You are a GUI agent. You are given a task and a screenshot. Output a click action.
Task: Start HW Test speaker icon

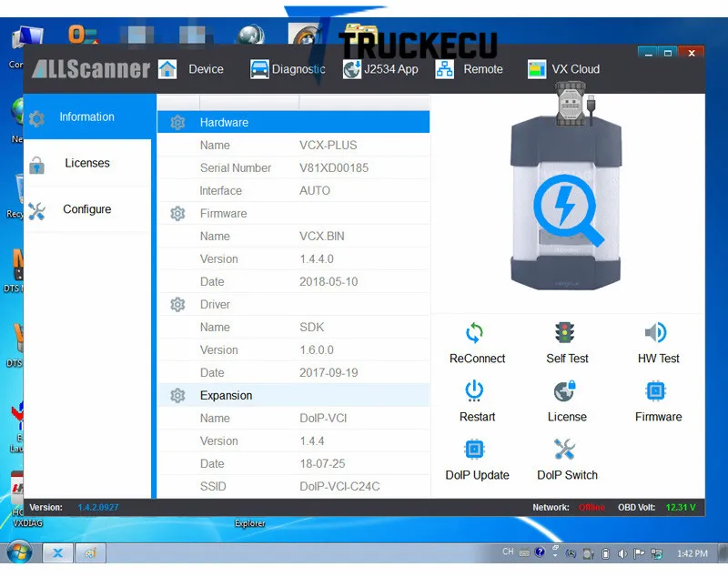click(655, 332)
